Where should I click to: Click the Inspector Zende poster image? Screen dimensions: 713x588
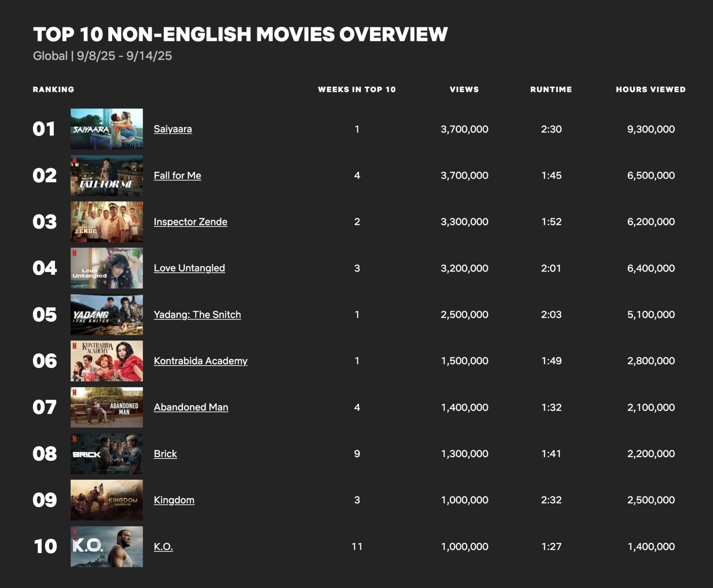point(107,222)
